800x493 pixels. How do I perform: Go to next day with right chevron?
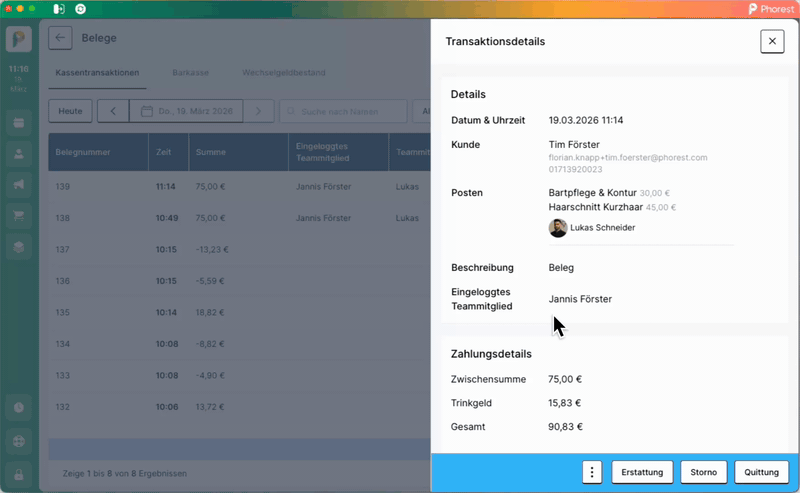258,111
